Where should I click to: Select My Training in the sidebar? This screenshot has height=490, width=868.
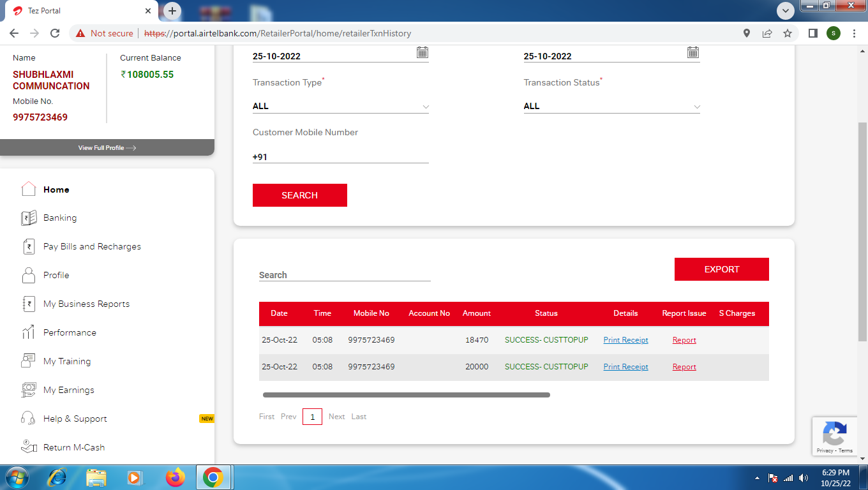[x=67, y=361]
